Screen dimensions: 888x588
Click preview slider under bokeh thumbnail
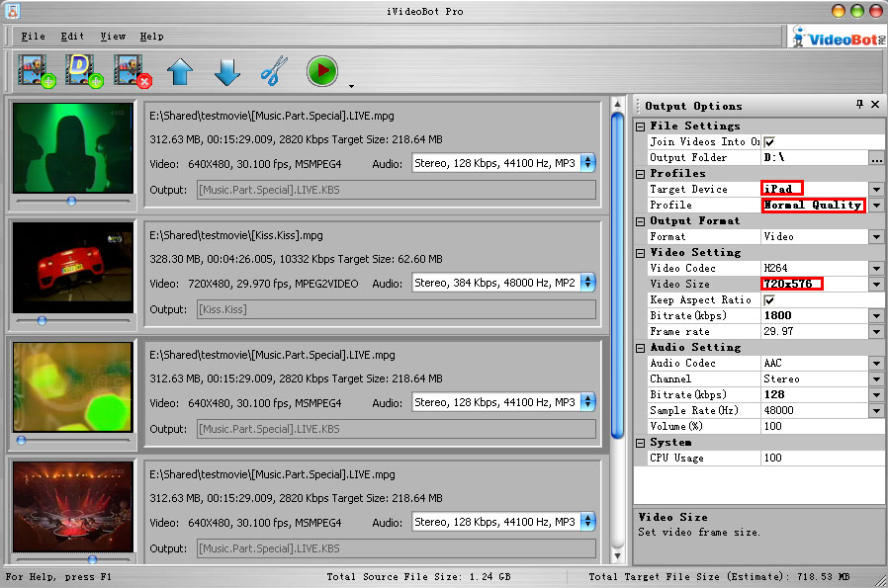click(73, 441)
